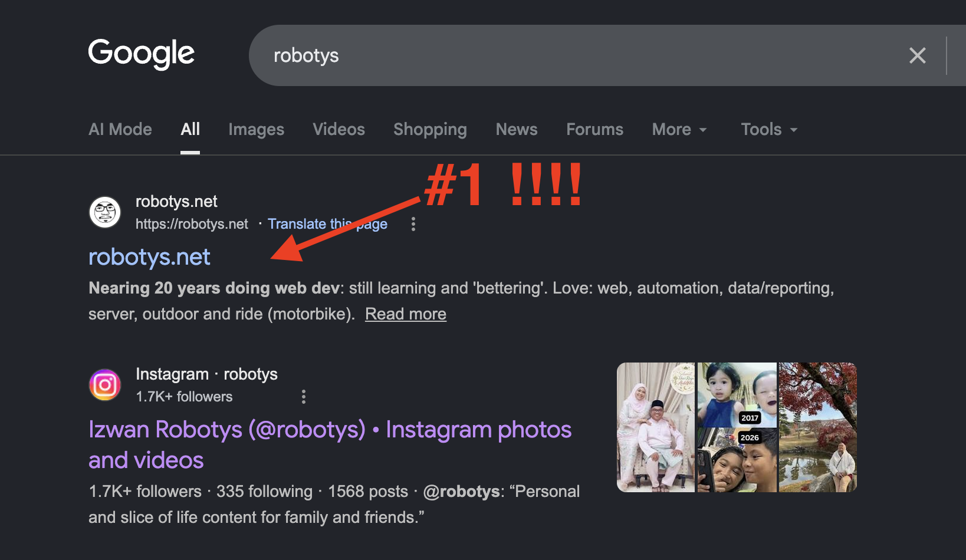Open options menu for robotys.net result
The image size is (966, 560).
(413, 224)
